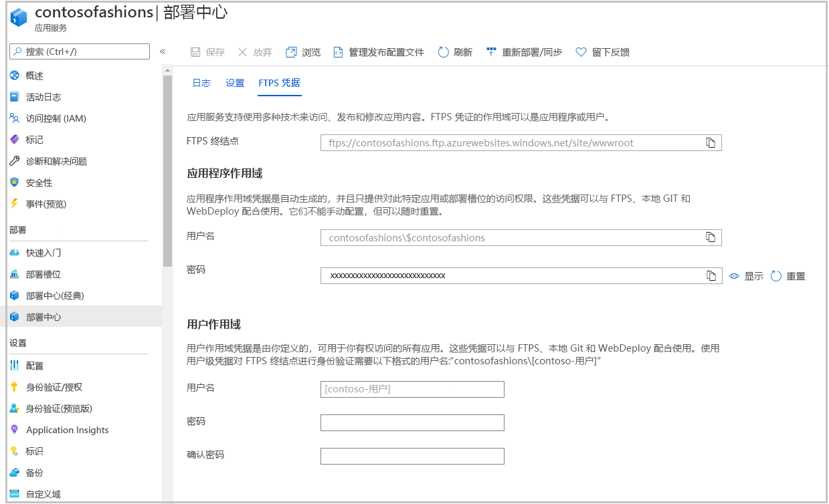The width and height of the screenshot is (829, 504).
Task: Click the 事件(预览) lightning icon
Action: [15, 204]
